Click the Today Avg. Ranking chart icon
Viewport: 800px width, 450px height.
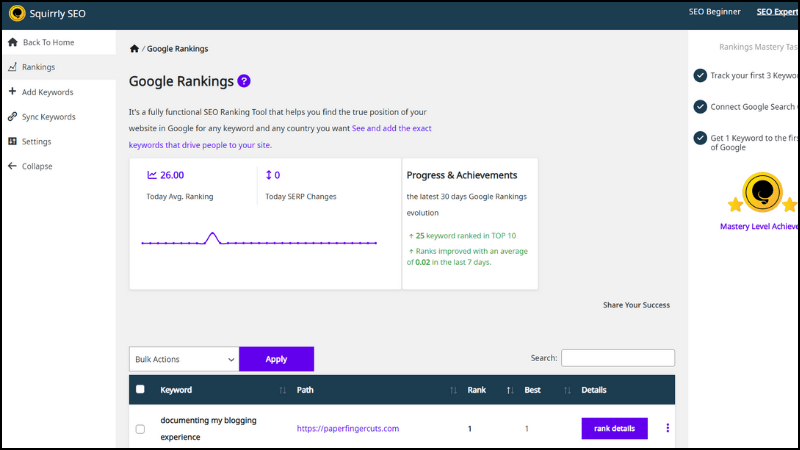152,175
